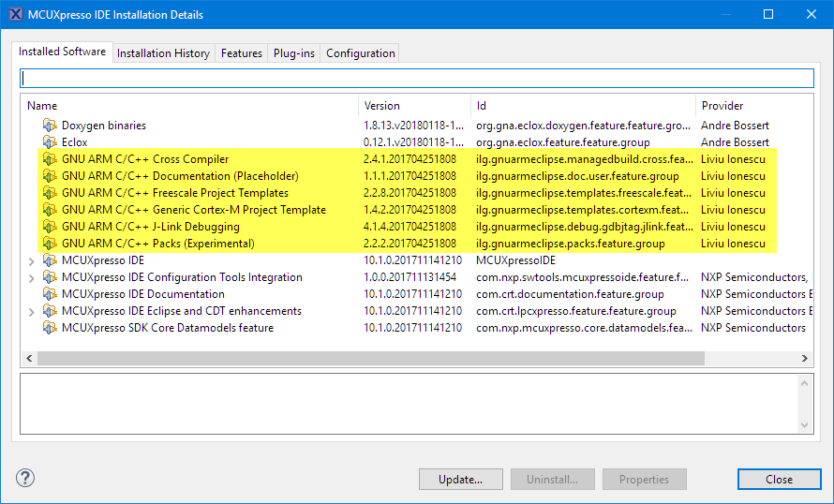
Task: Select MCUXpresso SDK Core Datamodels feature row
Action: [x=417, y=328]
